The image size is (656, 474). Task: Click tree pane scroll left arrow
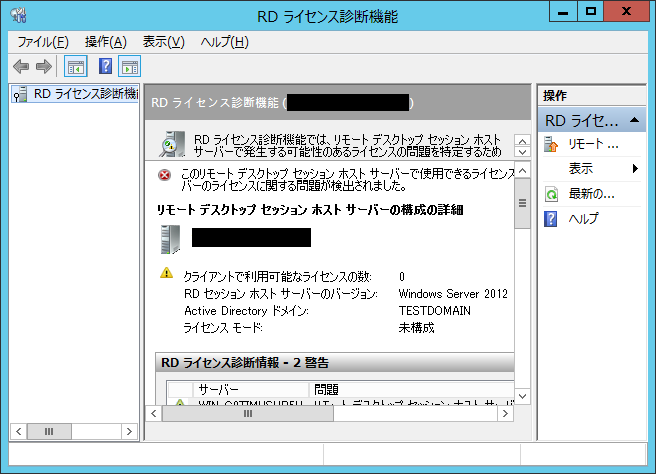pyautogui.click(x=18, y=431)
